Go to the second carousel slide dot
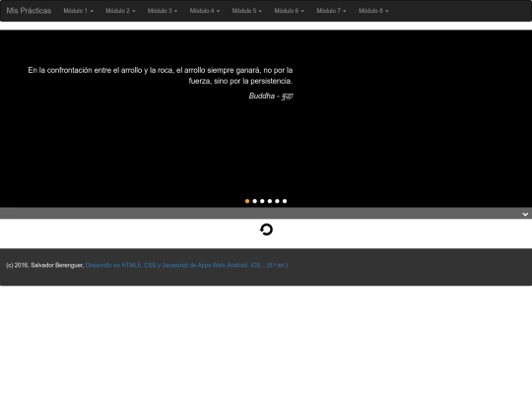 (x=255, y=201)
